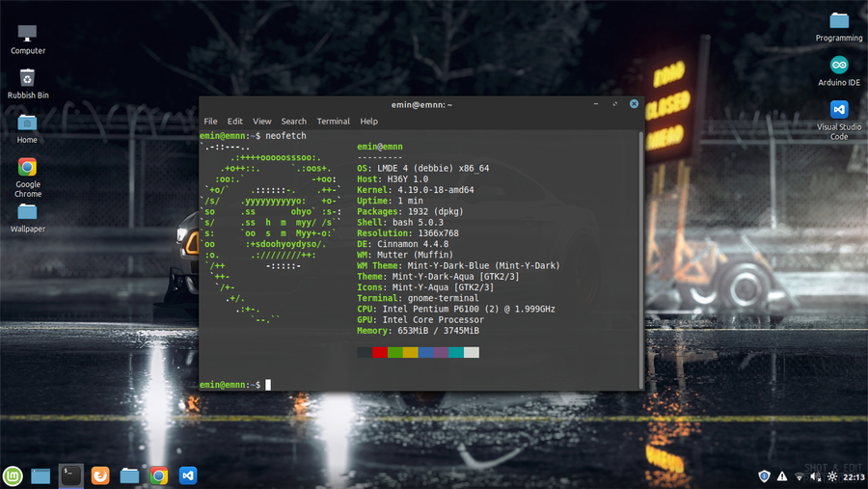
Task: Click the red color block in neofetch output
Action: 379,353
